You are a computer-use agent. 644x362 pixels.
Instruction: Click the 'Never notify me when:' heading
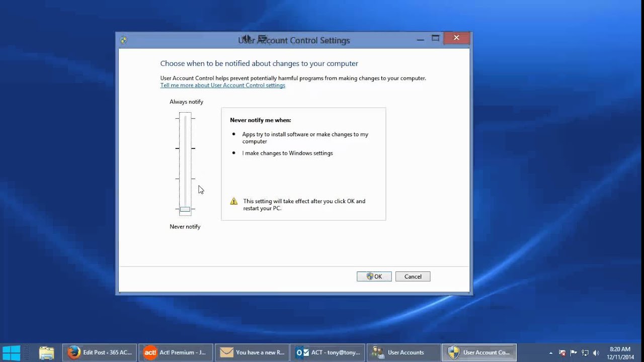click(261, 120)
